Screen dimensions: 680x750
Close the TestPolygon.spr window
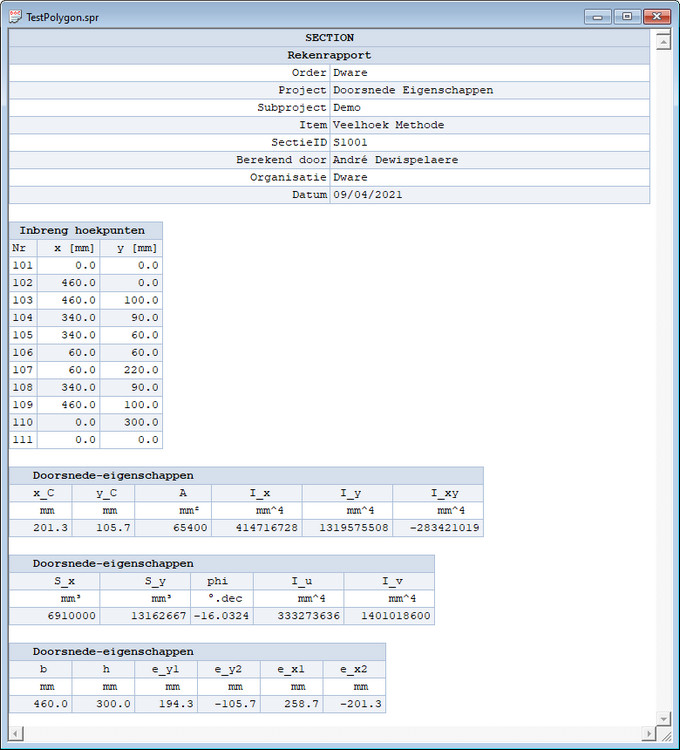click(657, 17)
